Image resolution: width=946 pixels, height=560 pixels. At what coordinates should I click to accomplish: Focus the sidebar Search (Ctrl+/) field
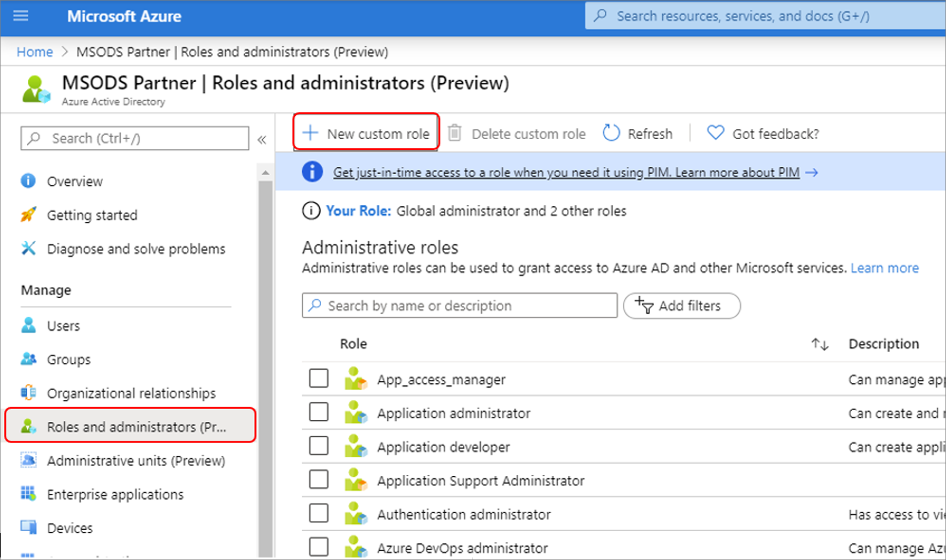(135, 138)
